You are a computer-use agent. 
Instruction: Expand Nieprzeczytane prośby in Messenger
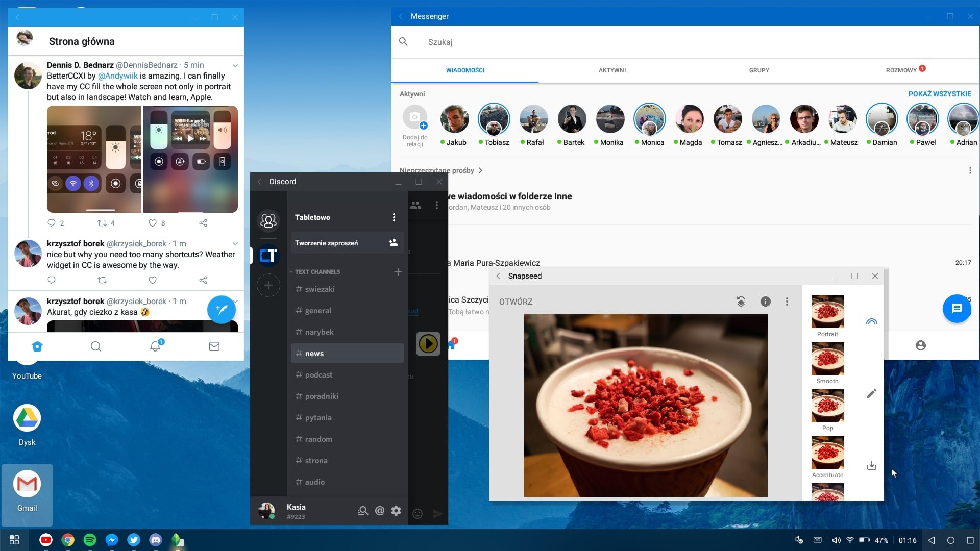point(441,170)
